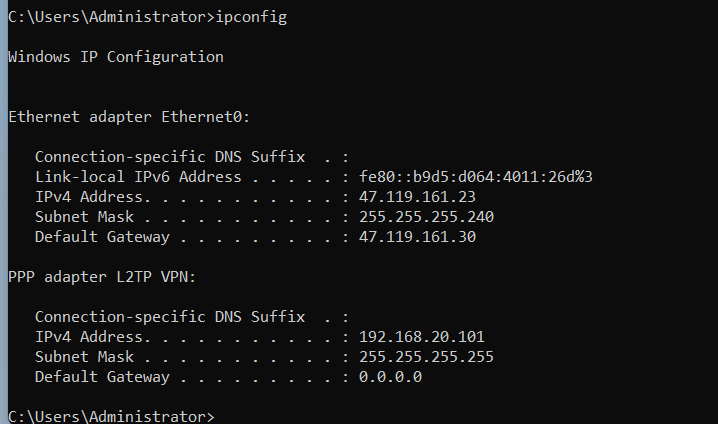Click the Link-local IPv6 address fe80::b9d5:d064:4011:26d%3
Screen dimensions: 718x424
click(476, 177)
